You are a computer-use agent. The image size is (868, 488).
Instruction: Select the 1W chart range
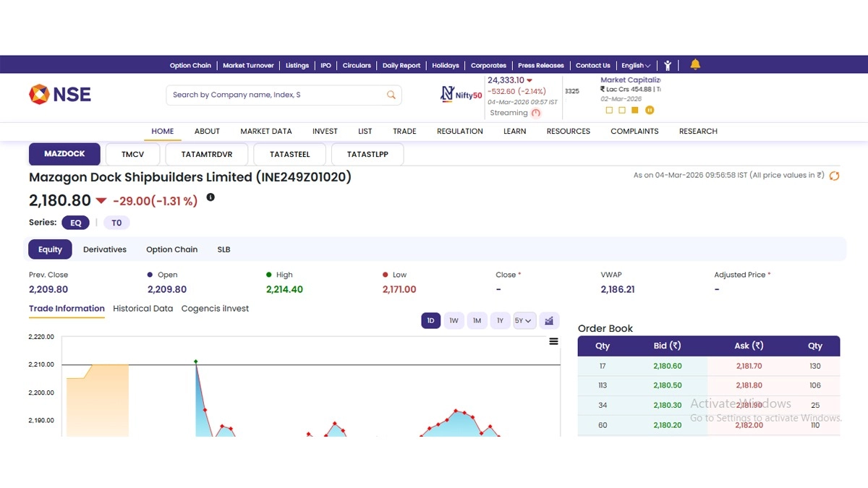pyautogui.click(x=454, y=321)
